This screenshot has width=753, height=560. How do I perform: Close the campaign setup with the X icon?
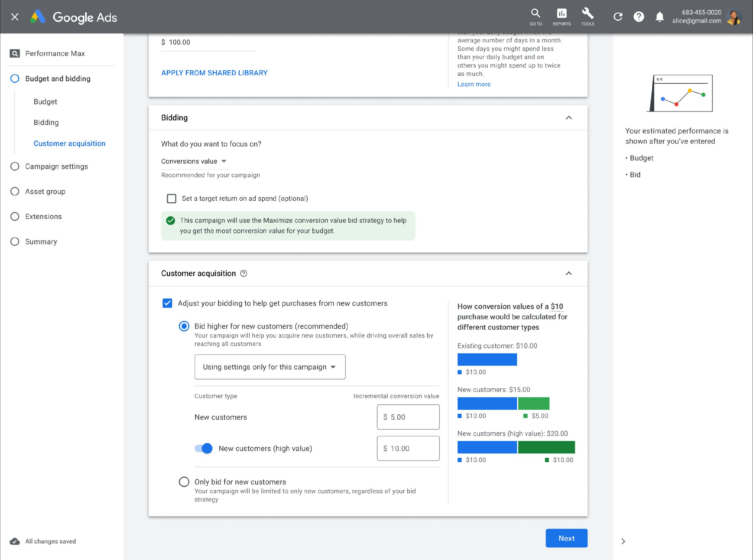pyautogui.click(x=15, y=17)
